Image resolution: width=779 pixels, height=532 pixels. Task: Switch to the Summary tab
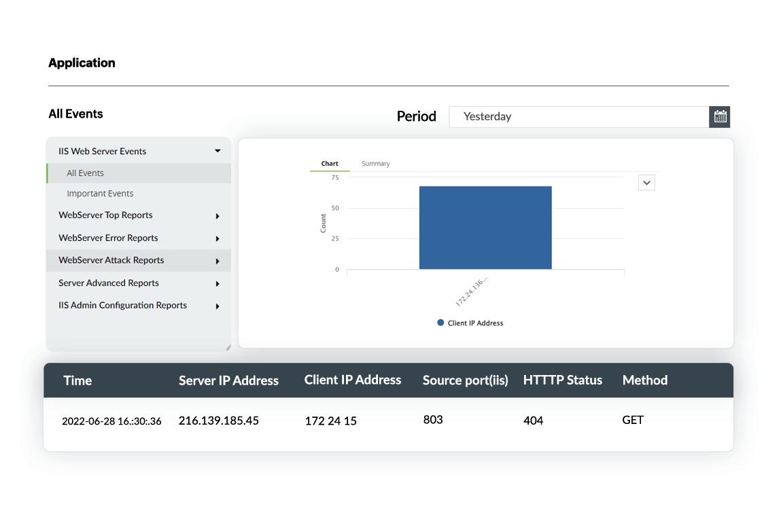tap(375, 164)
